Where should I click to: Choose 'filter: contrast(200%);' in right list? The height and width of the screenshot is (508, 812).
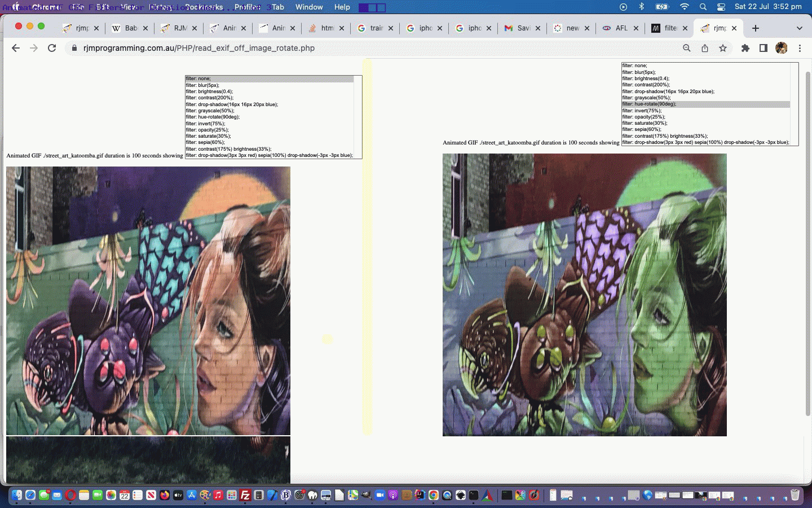click(x=706, y=85)
